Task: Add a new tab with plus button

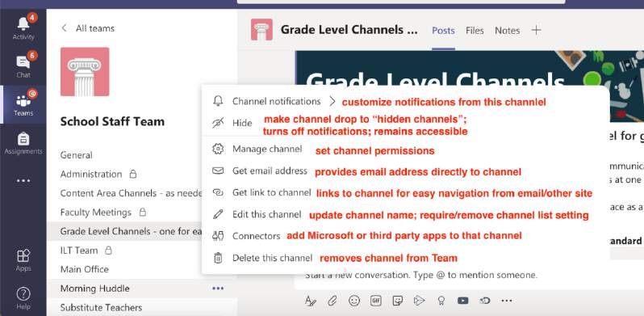Action: [x=536, y=30]
